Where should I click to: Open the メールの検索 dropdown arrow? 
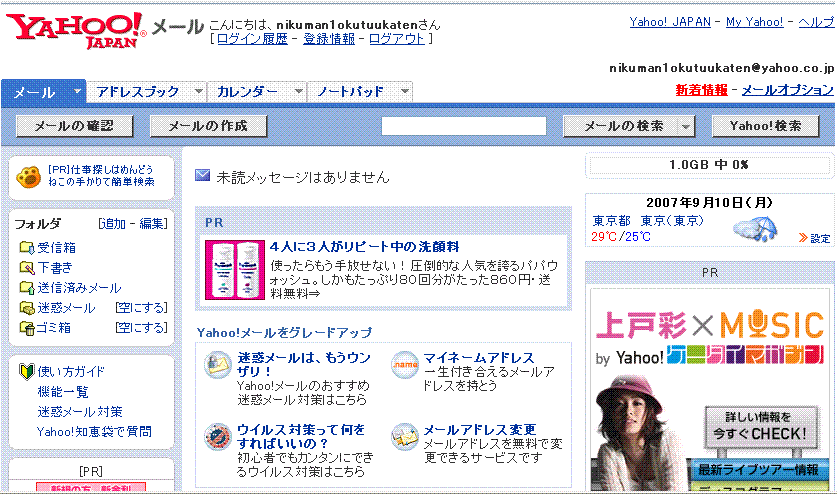(x=686, y=127)
